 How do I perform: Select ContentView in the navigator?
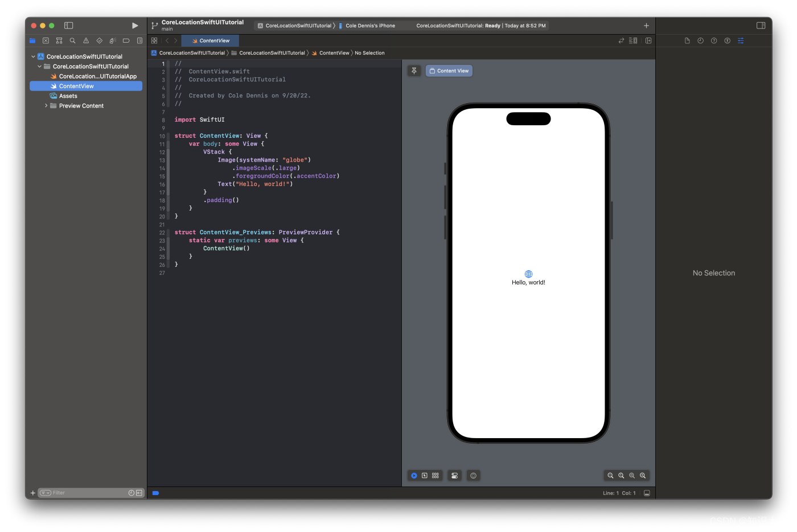(x=86, y=86)
